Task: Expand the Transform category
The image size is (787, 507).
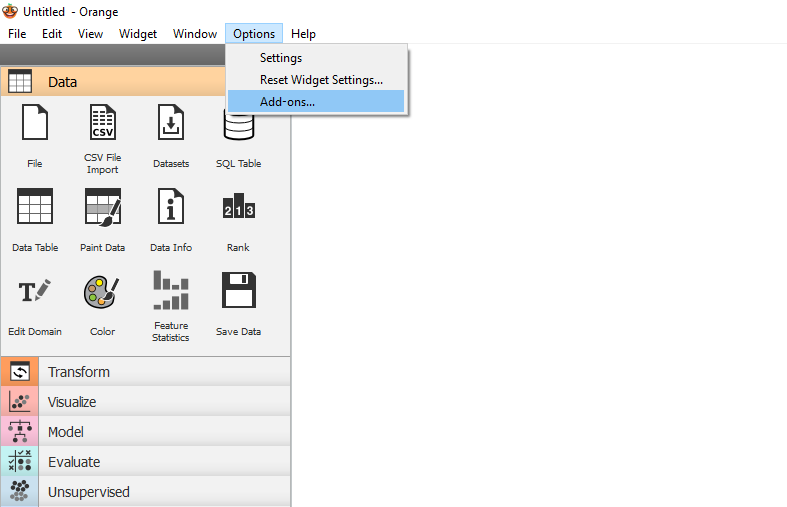Action: click(x=79, y=372)
